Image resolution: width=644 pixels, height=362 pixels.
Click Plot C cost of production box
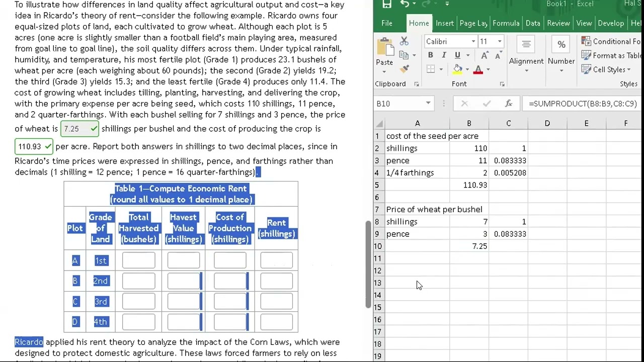[x=230, y=301]
